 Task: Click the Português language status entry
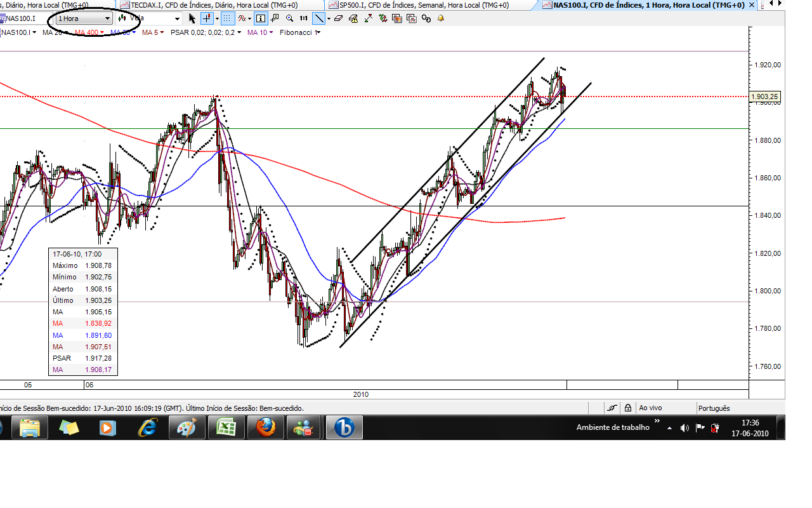coord(714,408)
